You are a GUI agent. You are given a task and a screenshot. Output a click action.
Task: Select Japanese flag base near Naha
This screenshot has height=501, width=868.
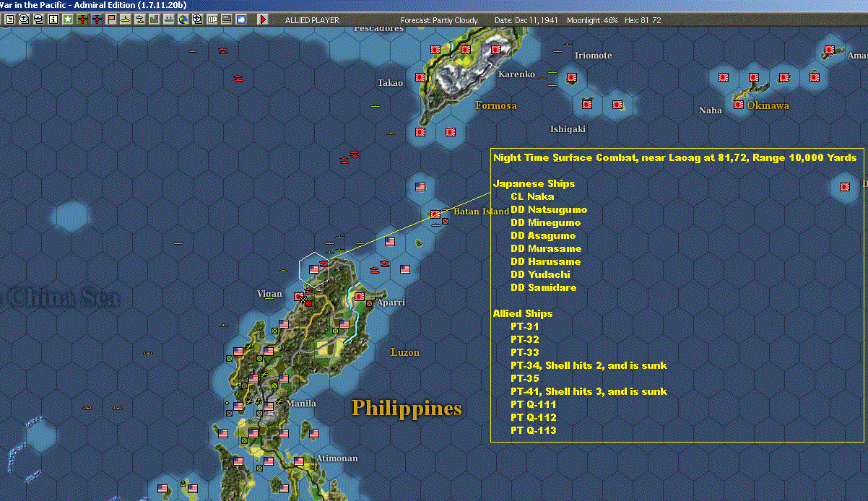pos(739,105)
